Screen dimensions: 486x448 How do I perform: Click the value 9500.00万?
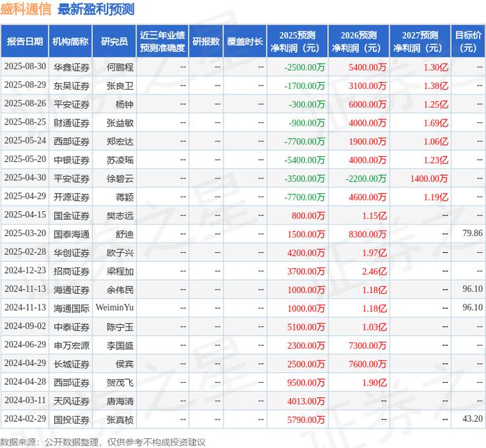pos(306,383)
